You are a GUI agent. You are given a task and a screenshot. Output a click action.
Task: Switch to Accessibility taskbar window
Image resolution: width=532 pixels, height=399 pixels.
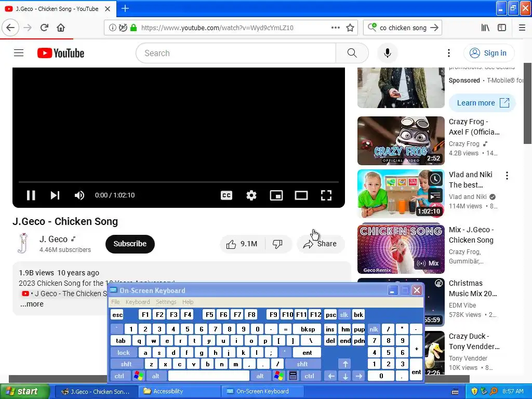(x=179, y=392)
